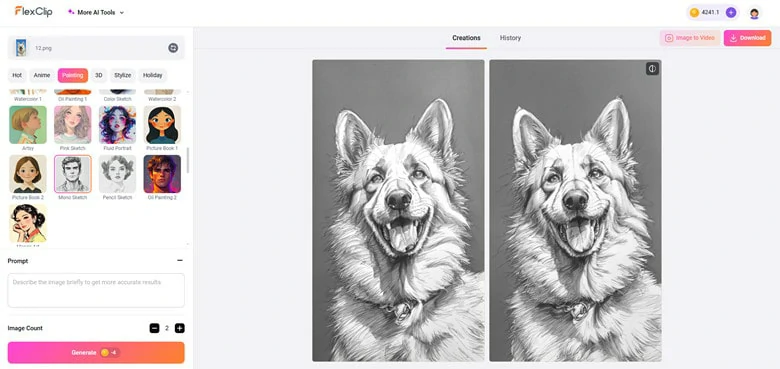Screen dimensions: 780x369
Task: Click the style list scrollbar handle
Action: pyautogui.click(x=188, y=160)
